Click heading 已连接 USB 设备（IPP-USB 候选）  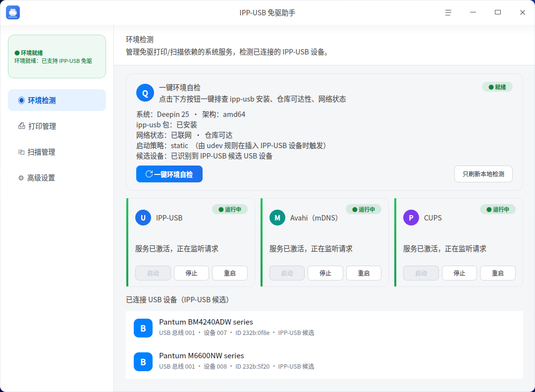tap(179, 300)
